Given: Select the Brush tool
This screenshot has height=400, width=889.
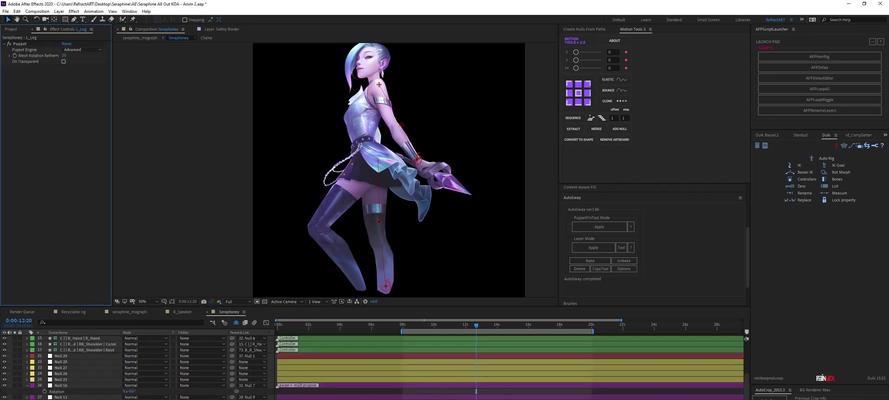Looking at the screenshot, I should pos(94,19).
